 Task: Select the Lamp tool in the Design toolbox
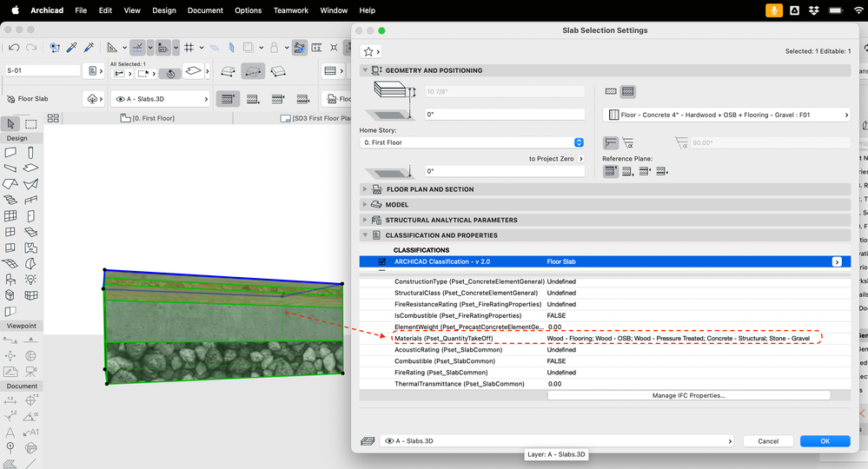(31, 279)
